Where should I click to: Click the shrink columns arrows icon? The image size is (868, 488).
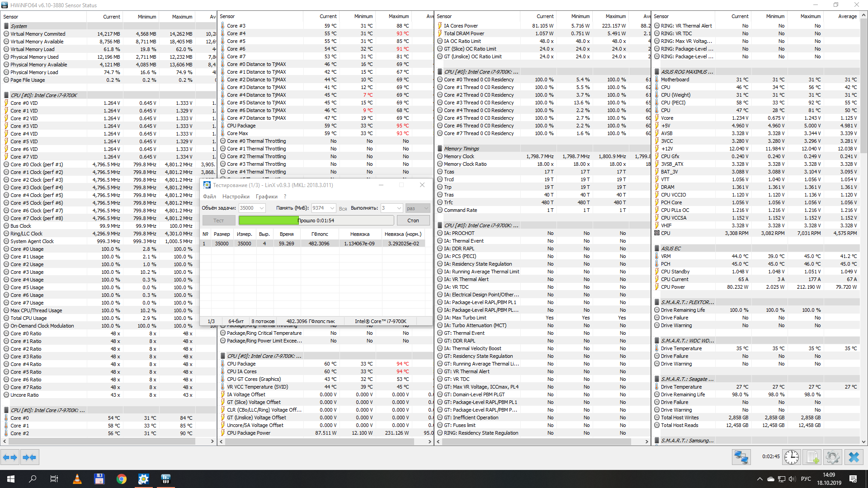[x=29, y=457]
